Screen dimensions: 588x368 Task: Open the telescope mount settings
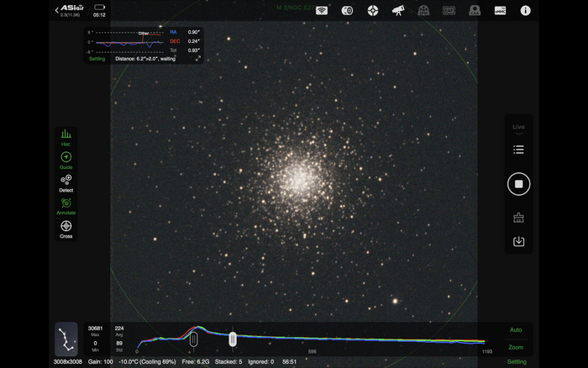[398, 11]
